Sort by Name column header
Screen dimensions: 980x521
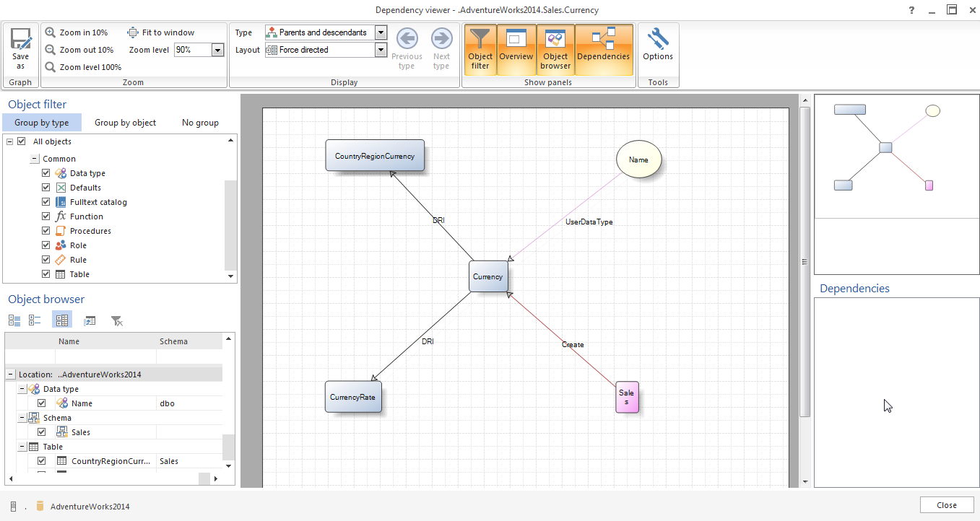click(105, 341)
